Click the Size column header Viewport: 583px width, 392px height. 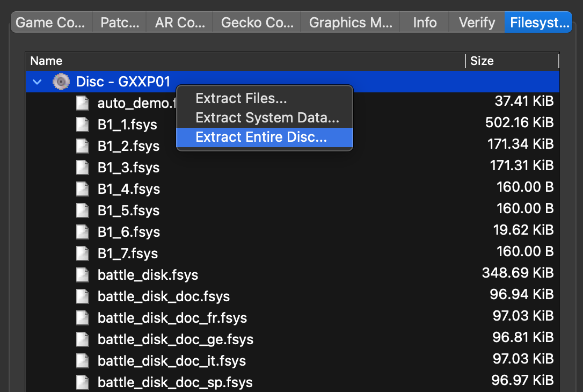coord(512,61)
